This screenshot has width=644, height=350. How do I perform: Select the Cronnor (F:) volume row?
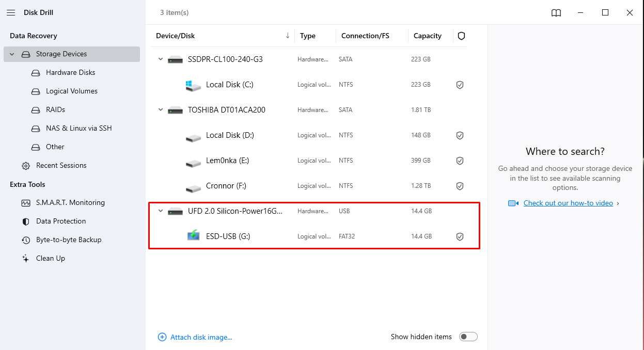click(x=309, y=186)
